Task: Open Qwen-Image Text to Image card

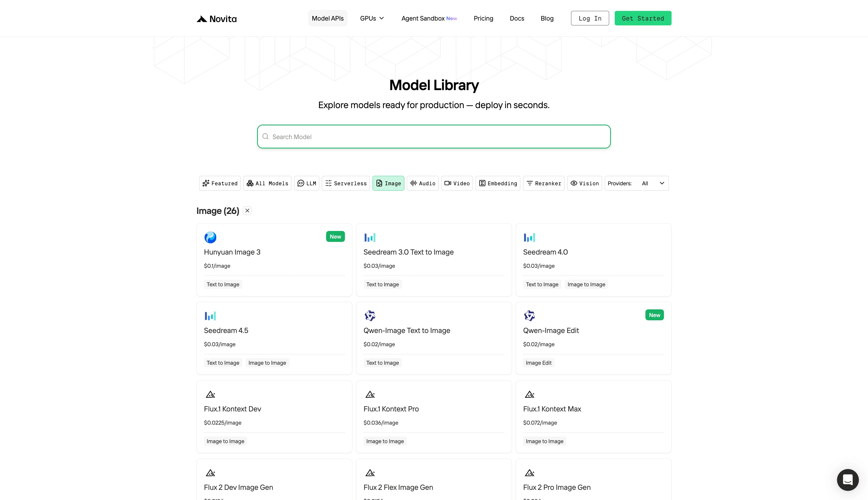Action: click(x=434, y=338)
